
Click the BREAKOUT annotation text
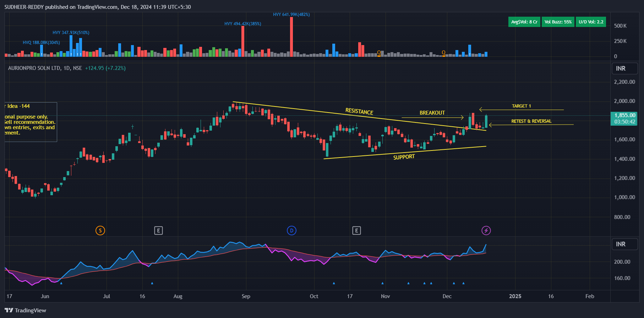pyautogui.click(x=432, y=113)
